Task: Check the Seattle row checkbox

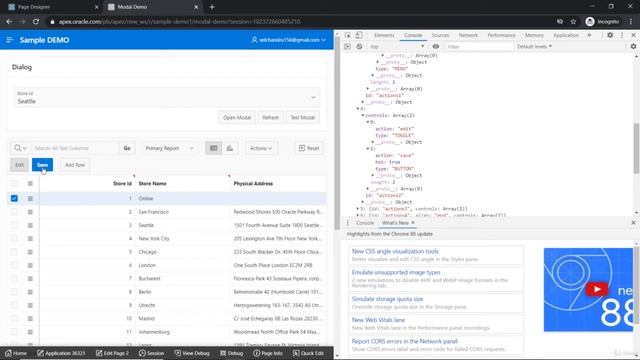Action: (14, 225)
